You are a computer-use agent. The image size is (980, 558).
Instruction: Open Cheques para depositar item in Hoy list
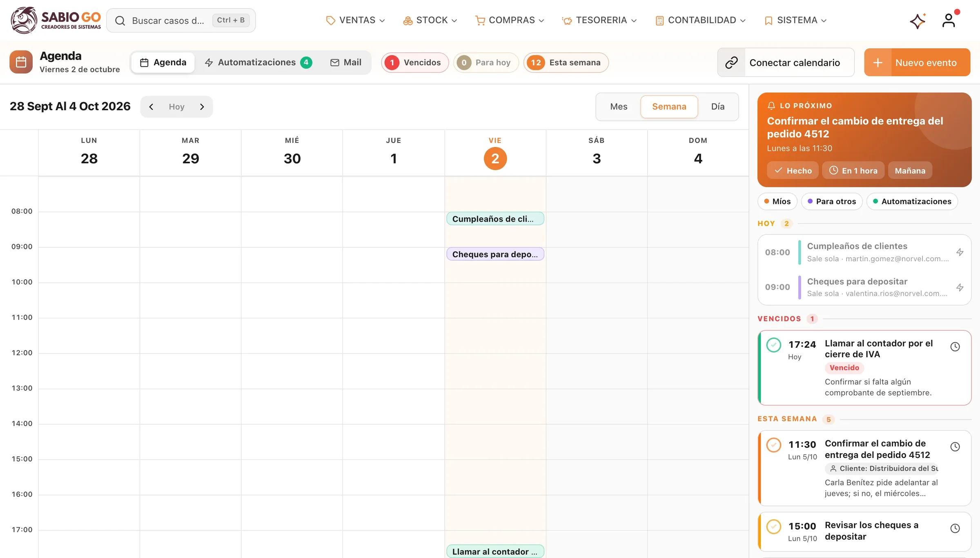coord(864,287)
